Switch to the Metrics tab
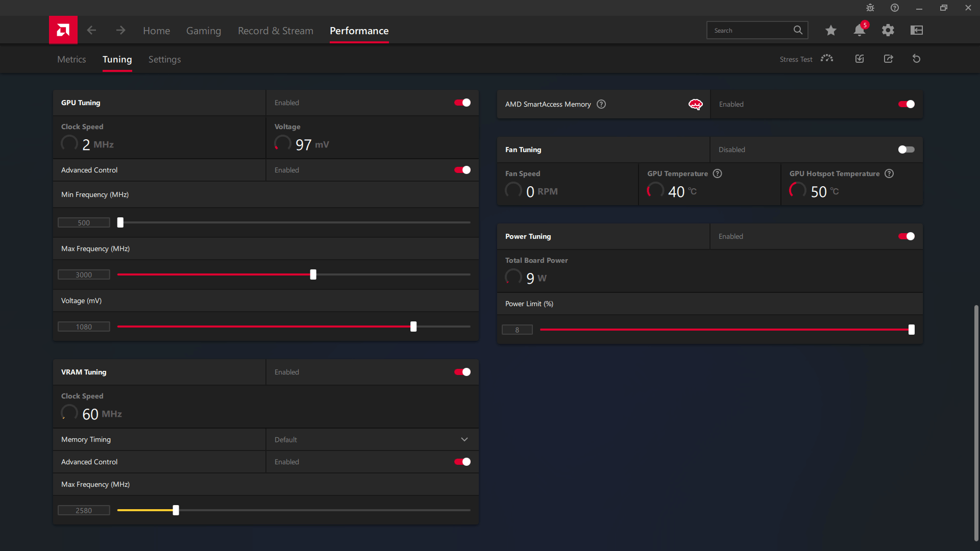This screenshot has width=980, height=551. [x=71, y=59]
